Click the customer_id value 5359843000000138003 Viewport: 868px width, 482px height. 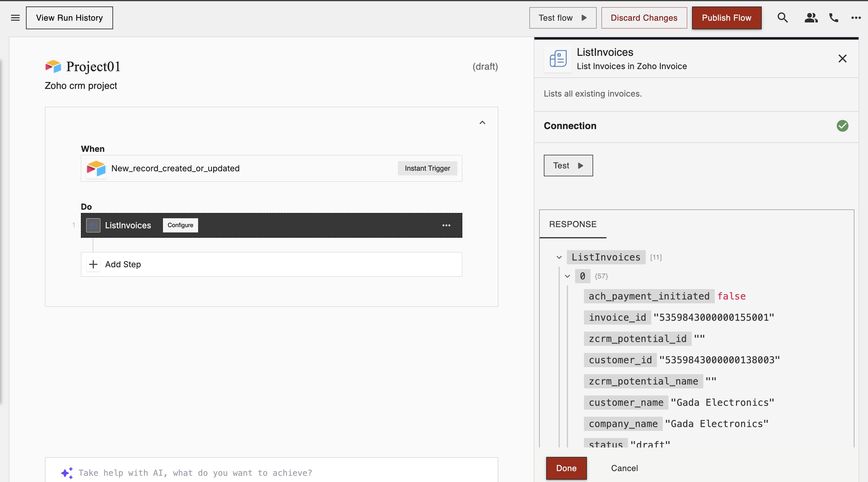point(719,360)
